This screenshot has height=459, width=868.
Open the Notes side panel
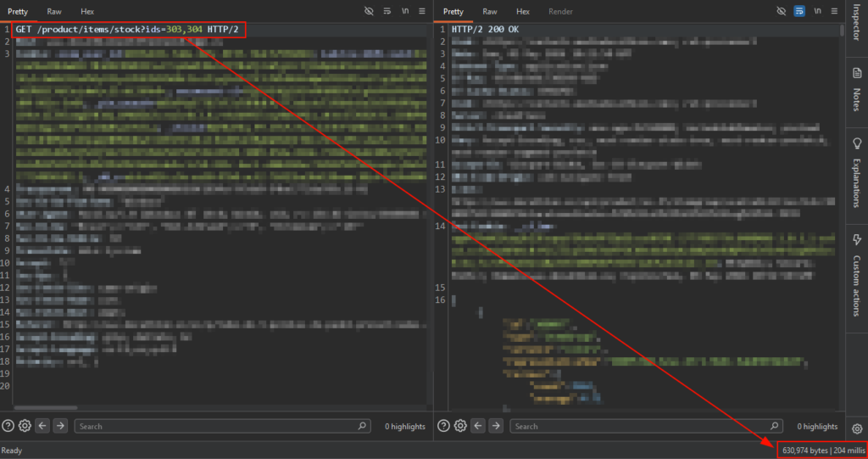(x=857, y=90)
